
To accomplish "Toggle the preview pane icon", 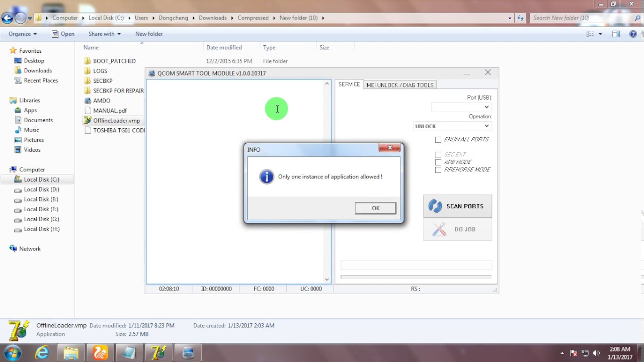I will (616, 34).
